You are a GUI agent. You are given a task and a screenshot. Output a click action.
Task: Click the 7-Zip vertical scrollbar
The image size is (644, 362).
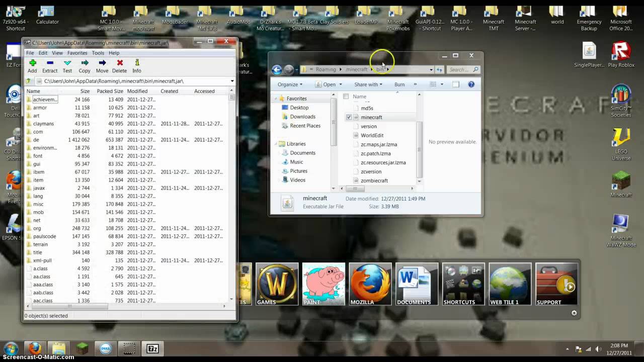(231, 194)
